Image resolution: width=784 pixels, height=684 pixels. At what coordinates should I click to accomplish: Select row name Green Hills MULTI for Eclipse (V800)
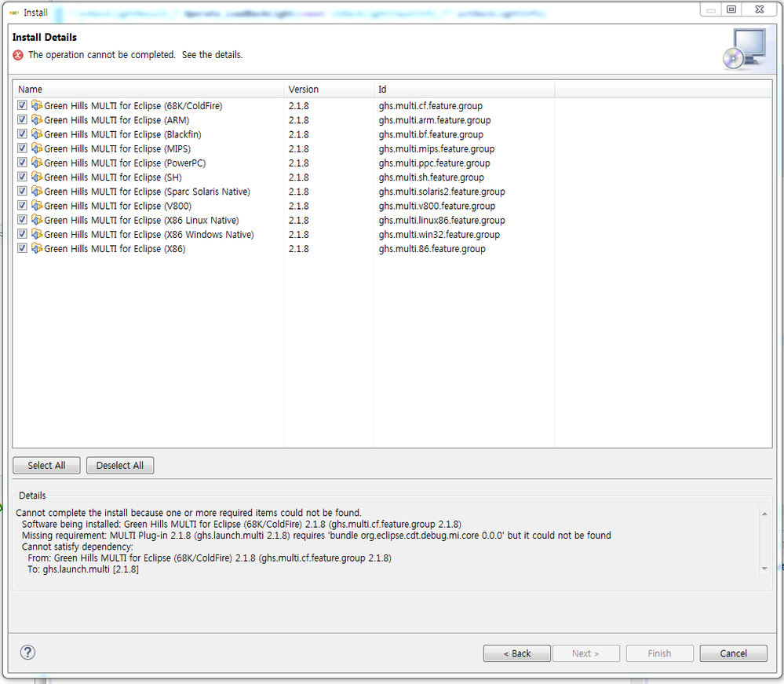click(118, 206)
